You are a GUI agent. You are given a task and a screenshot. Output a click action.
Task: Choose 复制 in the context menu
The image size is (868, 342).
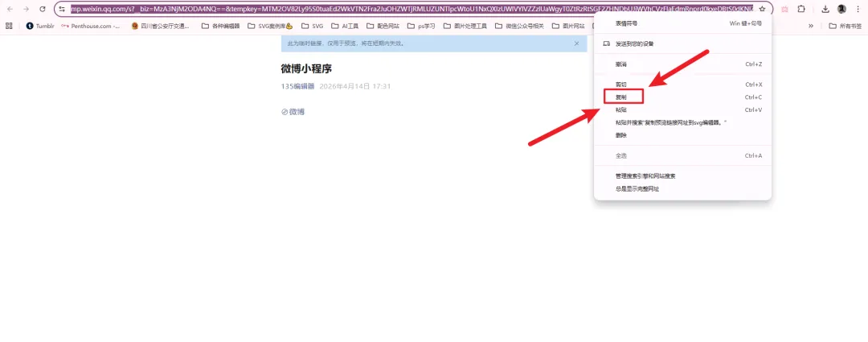click(x=682, y=97)
